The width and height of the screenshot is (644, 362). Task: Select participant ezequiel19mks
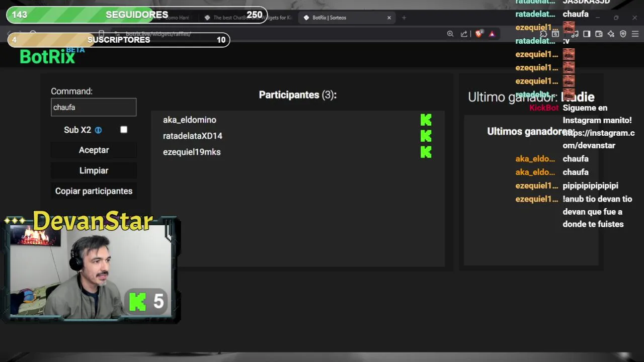(x=192, y=152)
